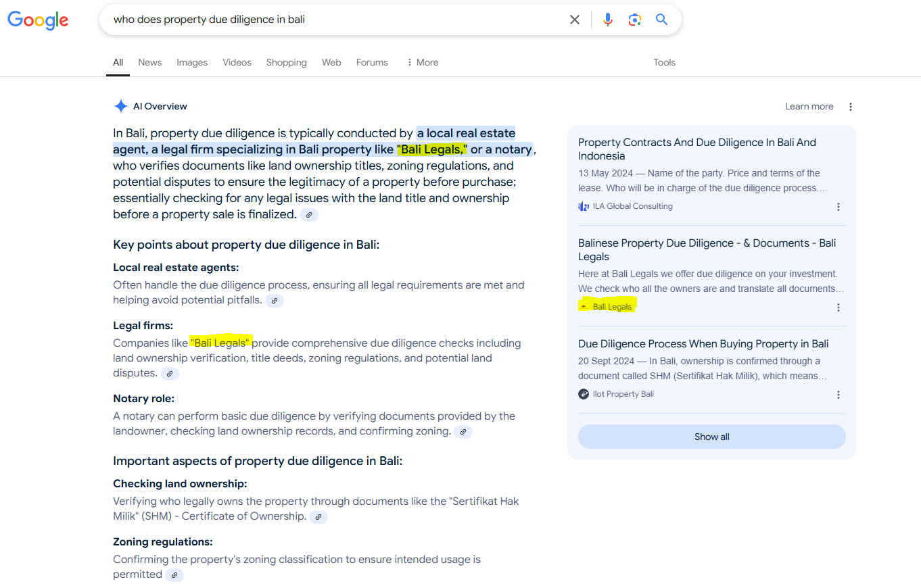Switch to the News tab
This screenshot has width=921, height=588.
pyautogui.click(x=150, y=62)
